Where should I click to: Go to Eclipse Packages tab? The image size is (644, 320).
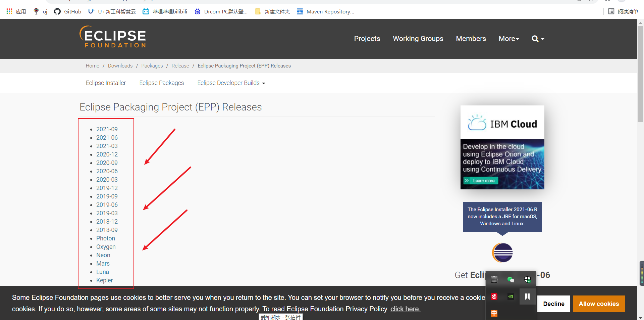[x=161, y=83]
